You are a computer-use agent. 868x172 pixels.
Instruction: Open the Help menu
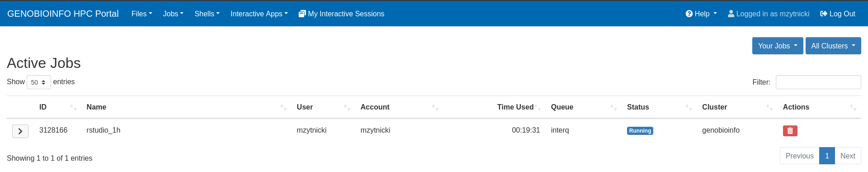(701, 14)
